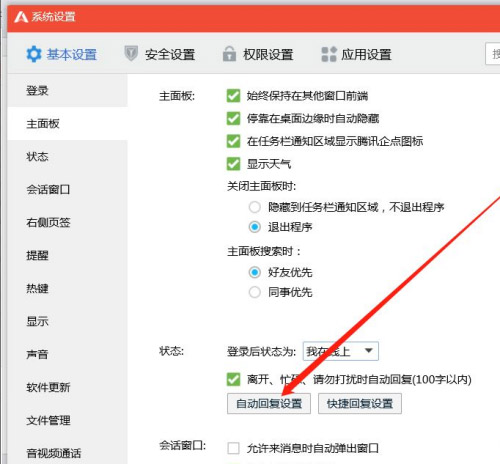
Task: Uncheck 始终保持在其他窗口前端
Action: [233, 96]
